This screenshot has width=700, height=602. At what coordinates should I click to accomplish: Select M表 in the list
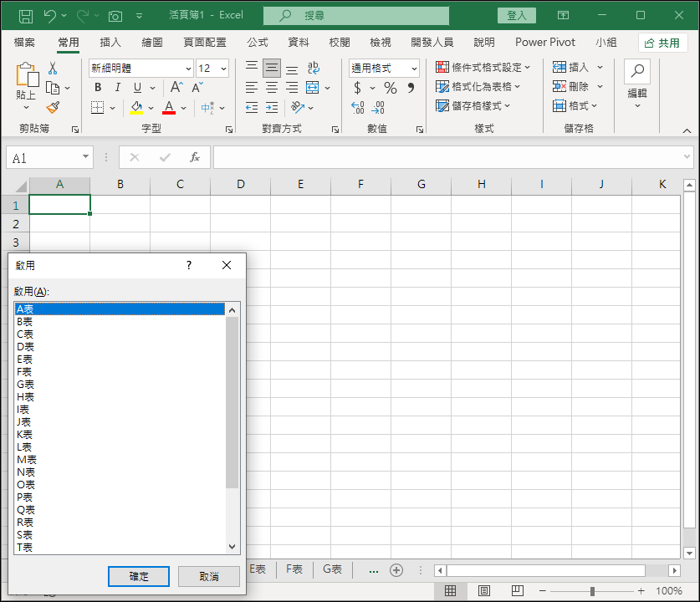tap(120, 460)
